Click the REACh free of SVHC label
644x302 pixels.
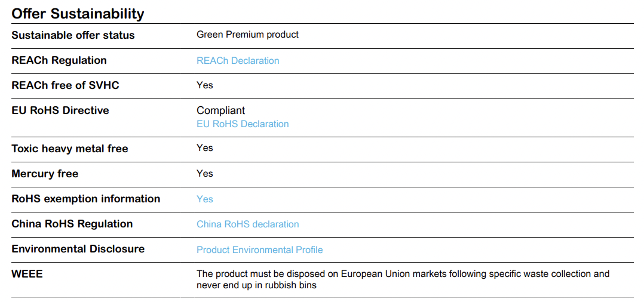pyautogui.click(x=65, y=85)
